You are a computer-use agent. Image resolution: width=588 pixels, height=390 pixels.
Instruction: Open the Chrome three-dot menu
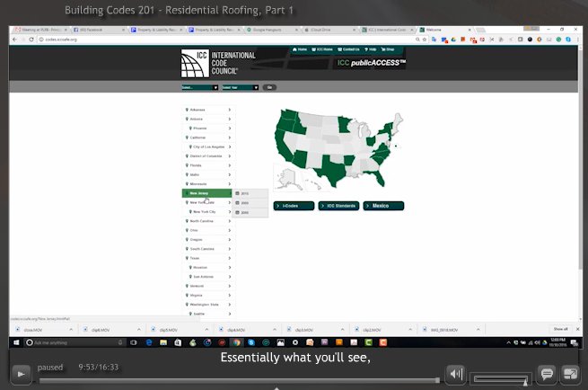click(x=578, y=40)
